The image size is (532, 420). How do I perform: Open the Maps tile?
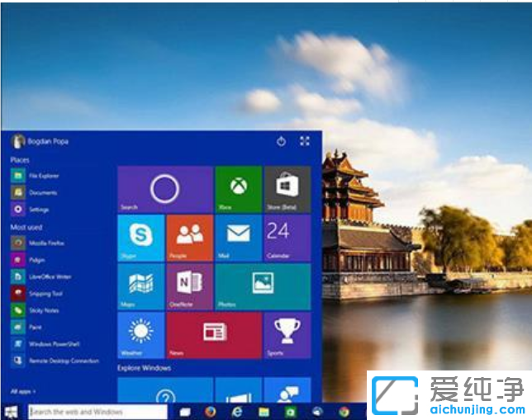[x=141, y=287]
